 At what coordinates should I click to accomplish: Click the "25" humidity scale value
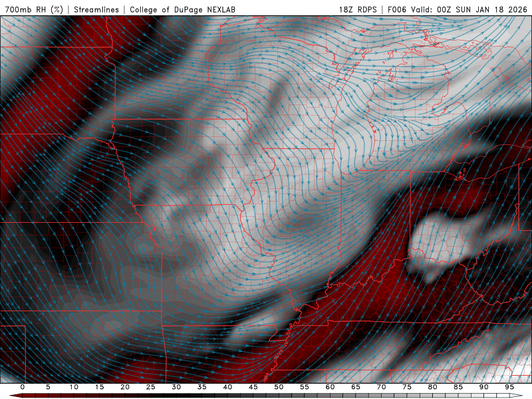151,387
